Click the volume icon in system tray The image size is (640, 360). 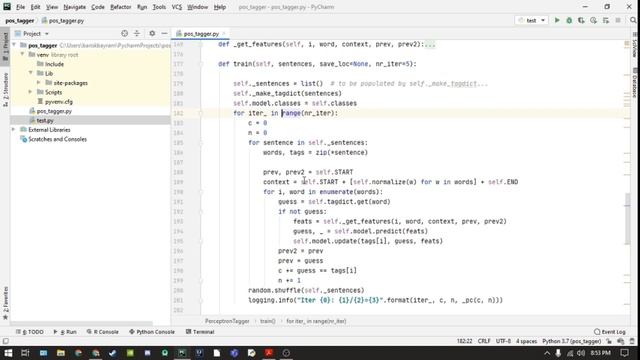click(580, 353)
